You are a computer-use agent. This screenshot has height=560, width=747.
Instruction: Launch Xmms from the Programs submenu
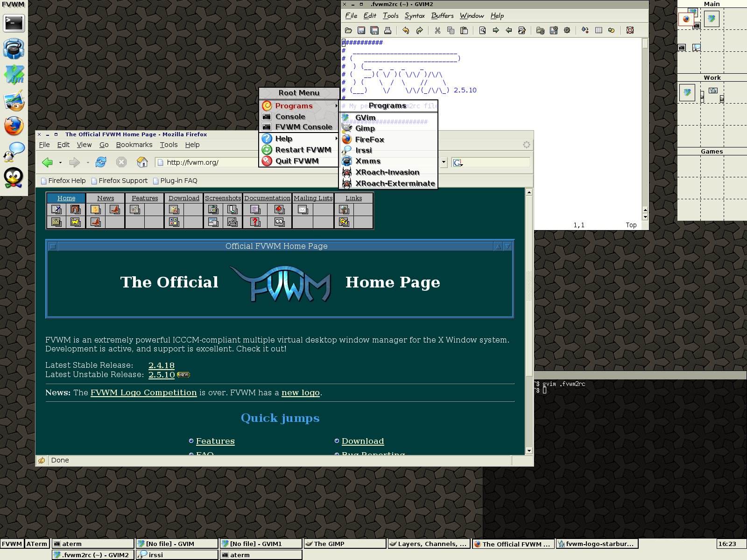click(x=388, y=161)
